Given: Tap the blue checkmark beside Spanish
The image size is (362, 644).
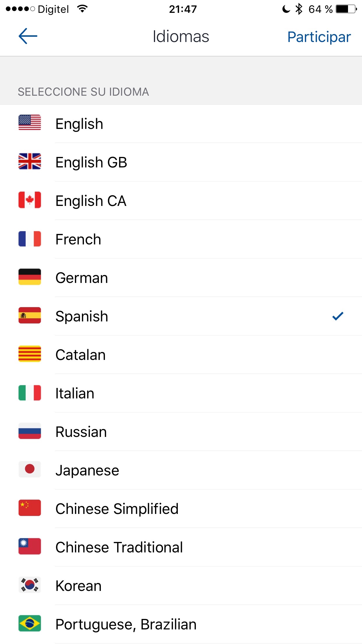Looking at the screenshot, I should pyautogui.click(x=338, y=316).
